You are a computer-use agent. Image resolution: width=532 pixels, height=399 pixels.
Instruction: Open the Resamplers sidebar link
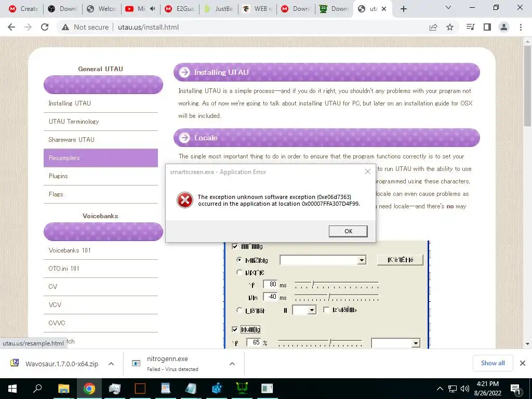pyautogui.click(x=101, y=158)
